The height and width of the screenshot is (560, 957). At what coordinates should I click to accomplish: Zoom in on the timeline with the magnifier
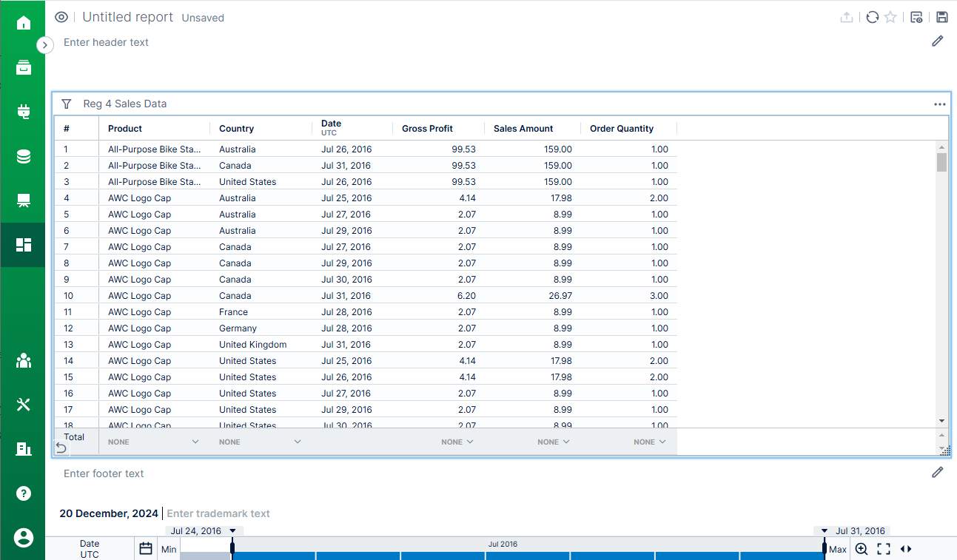861,549
